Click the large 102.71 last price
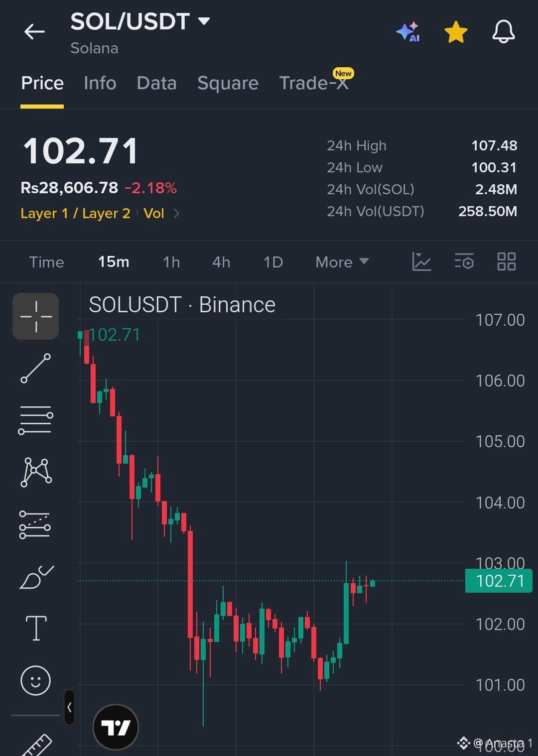Image resolution: width=538 pixels, height=756 pixels. pos(80,151)
